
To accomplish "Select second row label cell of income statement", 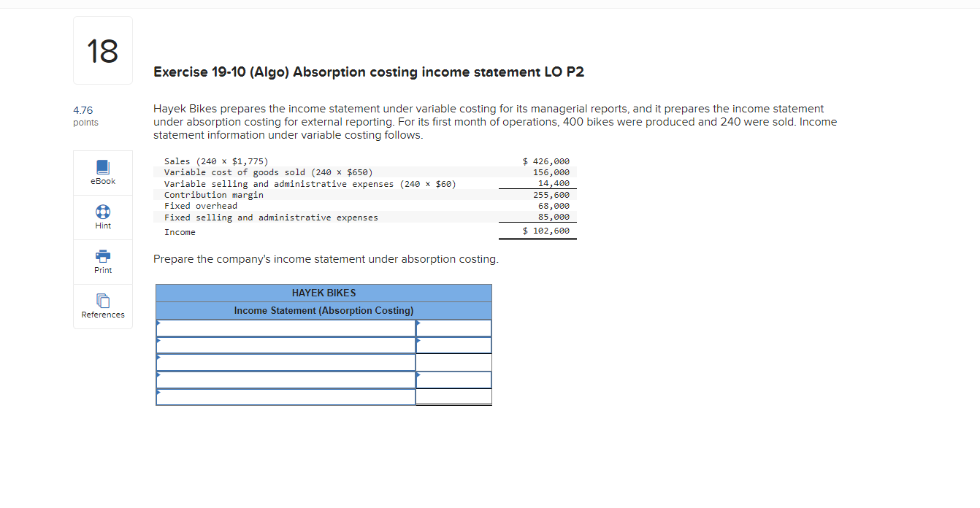I will (286, 345).
